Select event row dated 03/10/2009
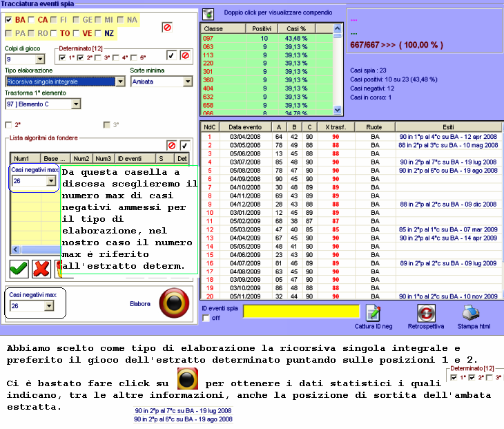This screenshot has width=504, height=429. pyautogui.click(x=351, y=288)
